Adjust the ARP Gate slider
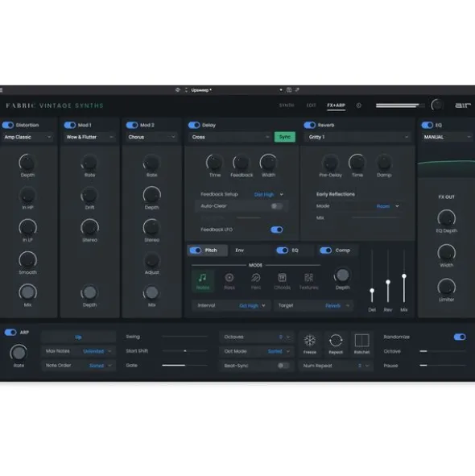The width and height of the screenshot is (475, 476). (x=184, y=365)
